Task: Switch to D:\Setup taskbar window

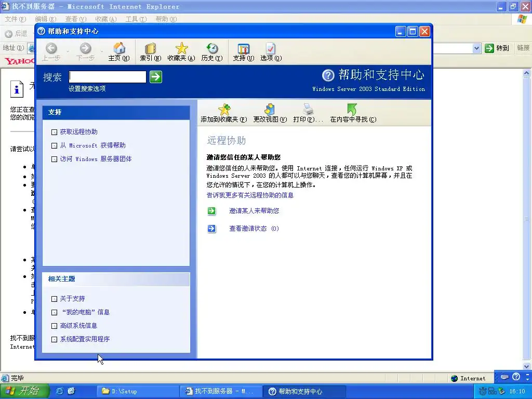Action: [x=137, y=391]
